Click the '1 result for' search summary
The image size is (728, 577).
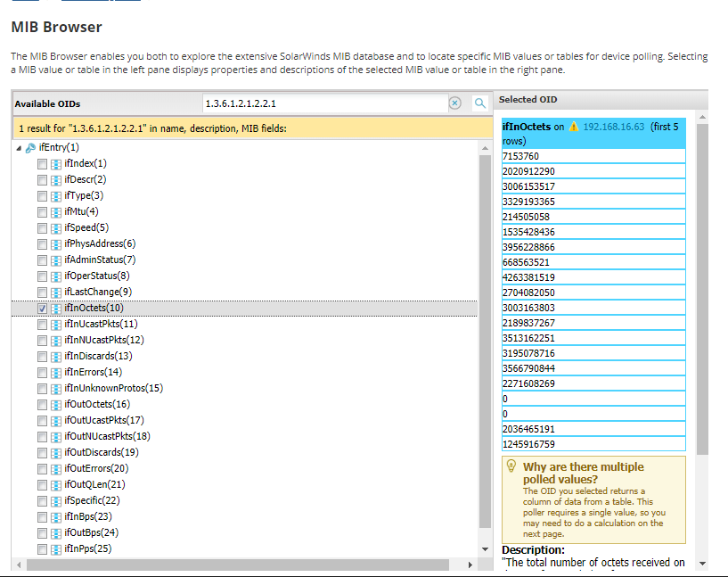point(152,128)
